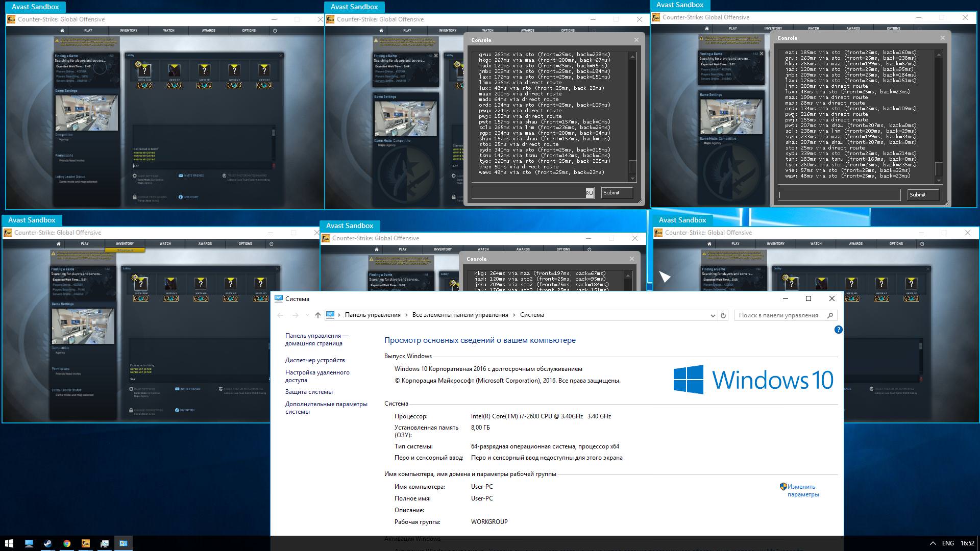Expand the address bar history dropdown
Image resolution: width=980 pixels, height=551 pixels.
point(713,315)
